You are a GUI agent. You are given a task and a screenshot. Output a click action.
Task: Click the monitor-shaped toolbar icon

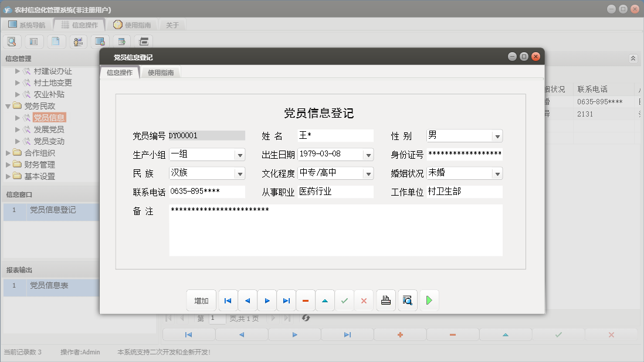click(x=100, y=41)
